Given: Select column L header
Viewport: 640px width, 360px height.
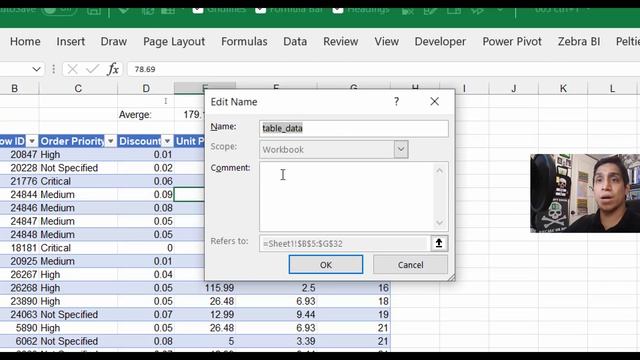Looking at the screenshot, I should click(612, 89).
